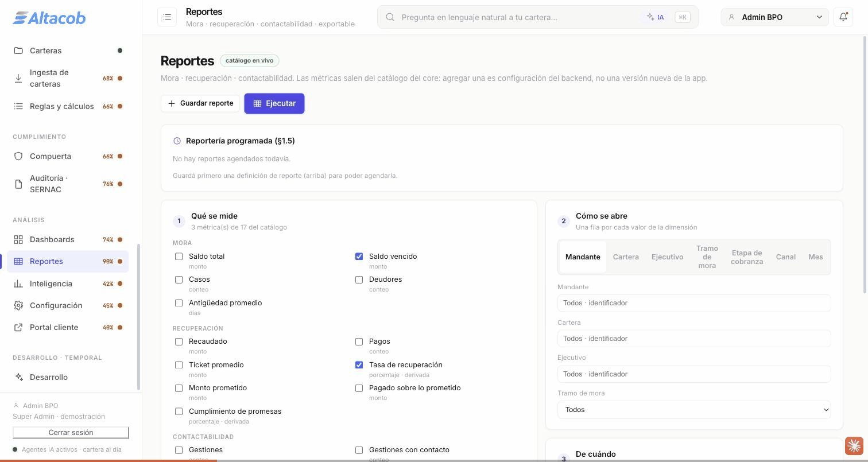Open the Admin BPO account dropdown
This screenshot has width=868, height=462.
774,17
